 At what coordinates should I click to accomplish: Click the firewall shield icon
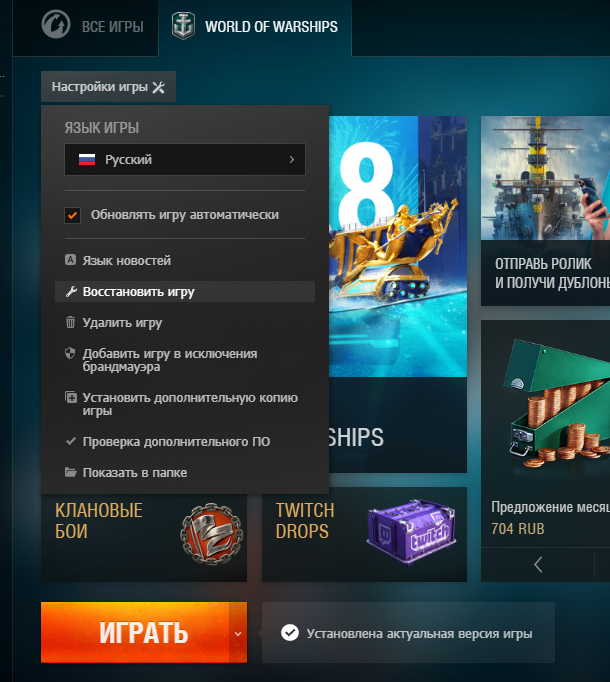coord(70,353)
